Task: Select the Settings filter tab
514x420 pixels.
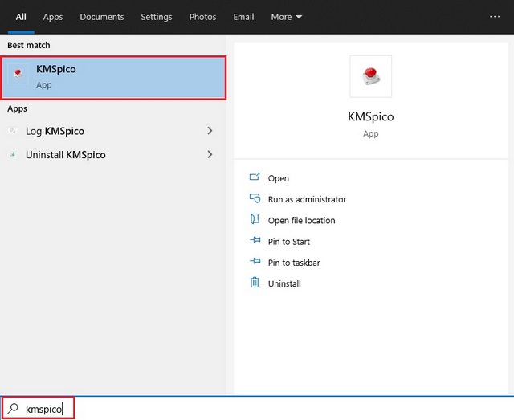Action: [x=157, y=17]
